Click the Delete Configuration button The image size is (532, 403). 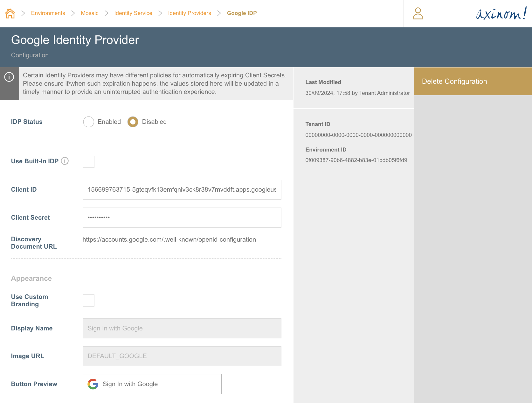454,81
